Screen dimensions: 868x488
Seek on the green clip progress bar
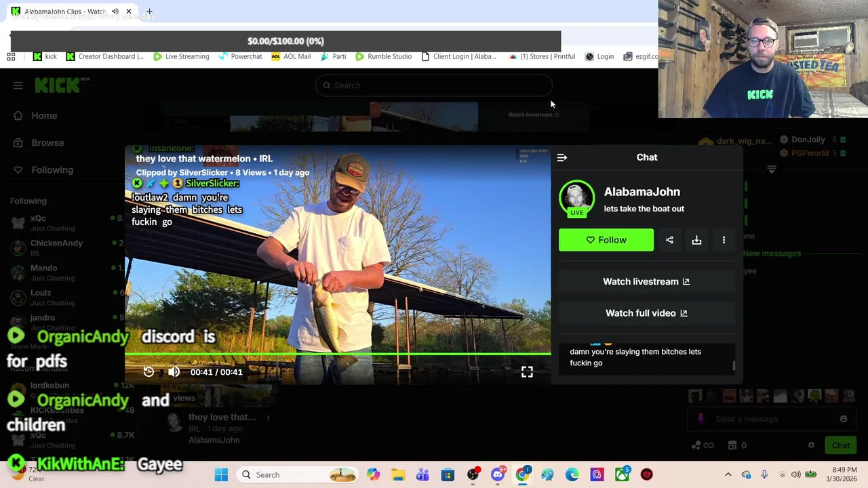coord(338,354)
